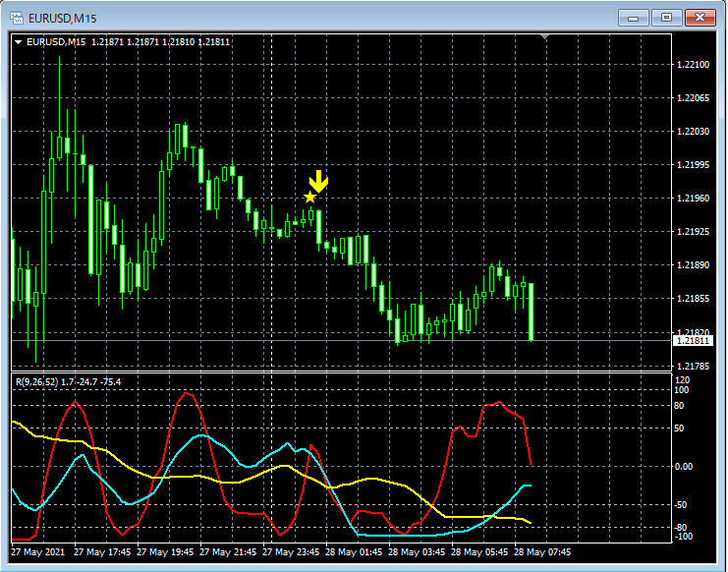Viewport: 728px width, 572px height.
Task: Minimize the EURUSD,M15 chart window
Action: pyautogui.click(x=633, y=18)
